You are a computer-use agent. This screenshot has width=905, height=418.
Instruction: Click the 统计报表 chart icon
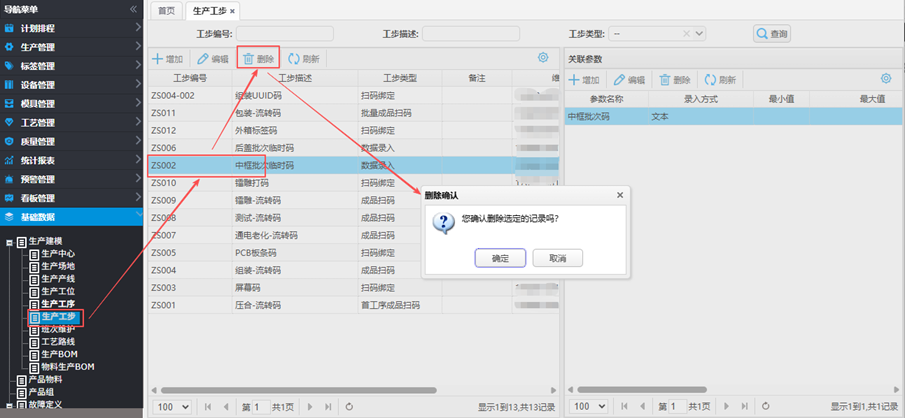coord(9,161)
